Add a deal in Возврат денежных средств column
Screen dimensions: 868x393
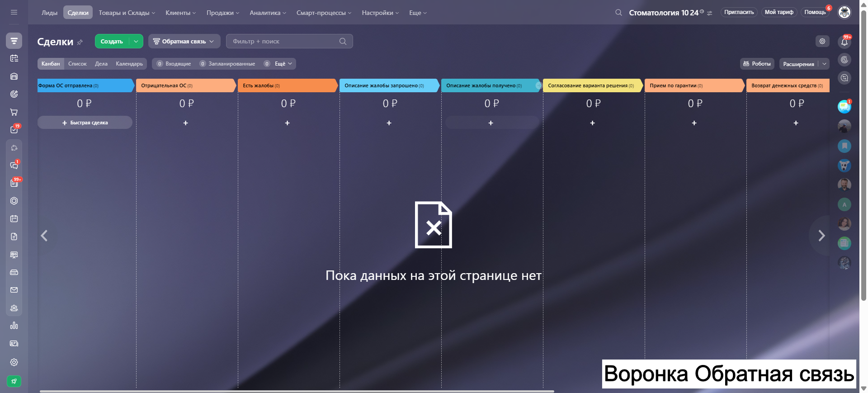click(x=796, y=123)
